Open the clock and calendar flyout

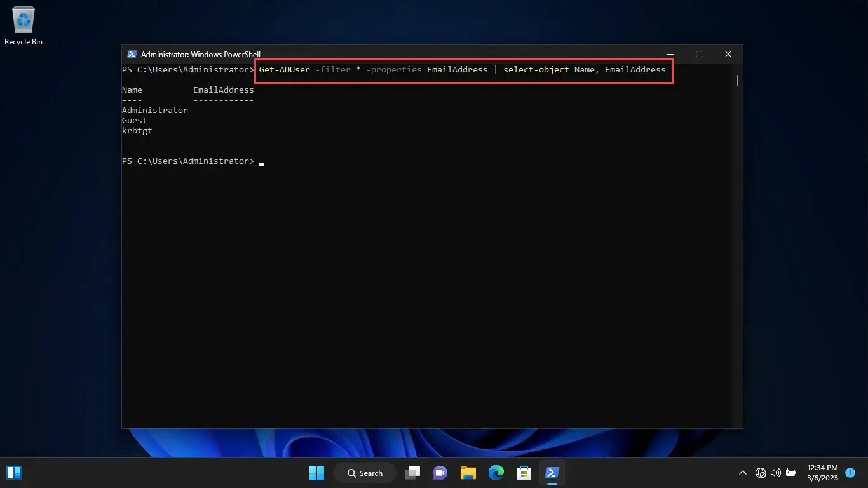822,473
